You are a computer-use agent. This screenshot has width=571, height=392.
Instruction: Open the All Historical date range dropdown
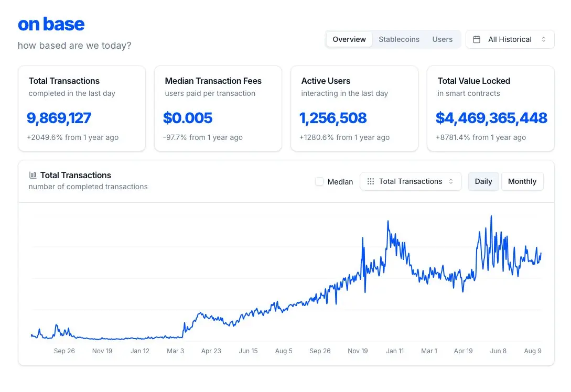click(510, 39)
